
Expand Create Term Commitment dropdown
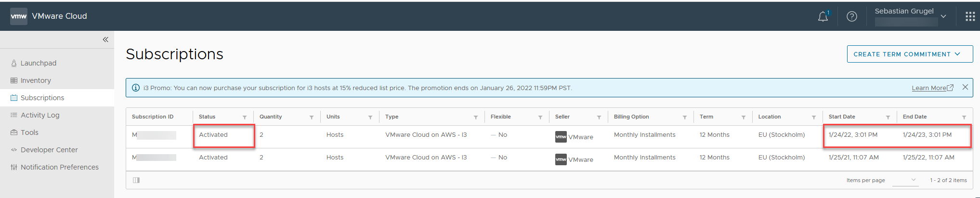pyautogui.click(x=910, y=54)
